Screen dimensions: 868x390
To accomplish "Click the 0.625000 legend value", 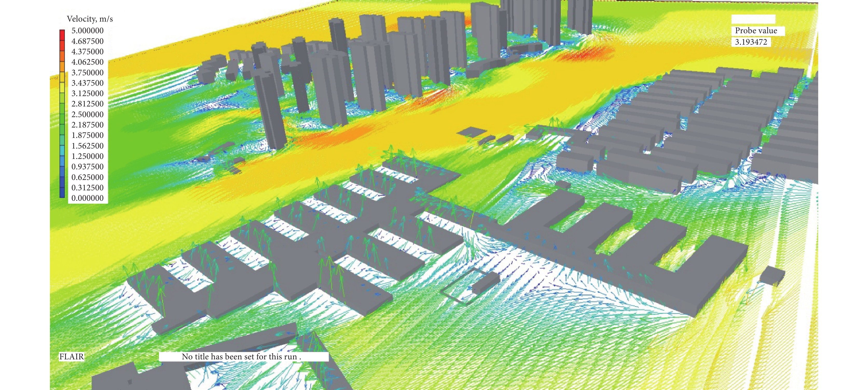I will (87, 177).
